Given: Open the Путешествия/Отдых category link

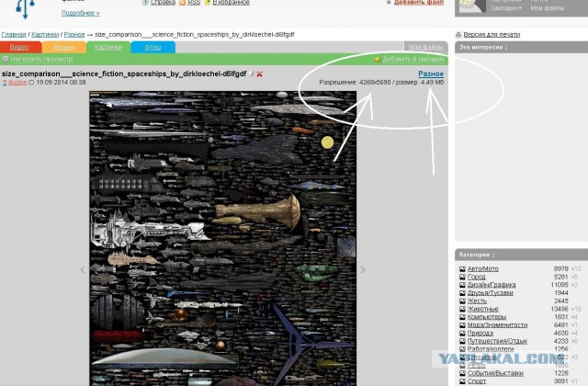Looking at the screenshot, I should (497, 341).
